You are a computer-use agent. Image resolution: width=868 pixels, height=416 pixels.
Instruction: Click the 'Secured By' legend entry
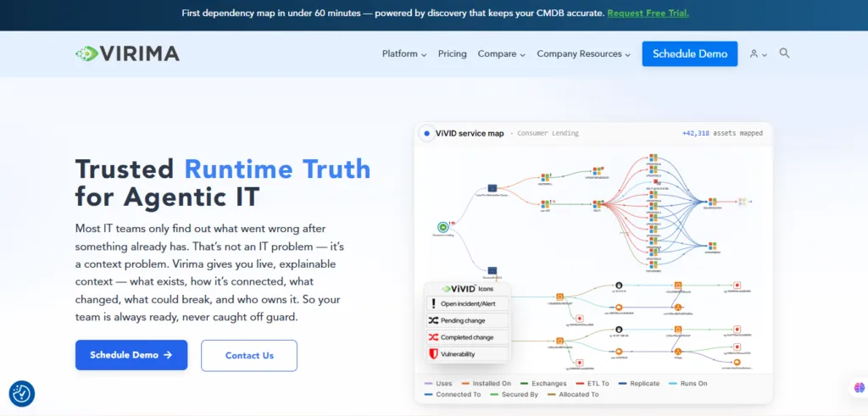click(x=515, y=395)
